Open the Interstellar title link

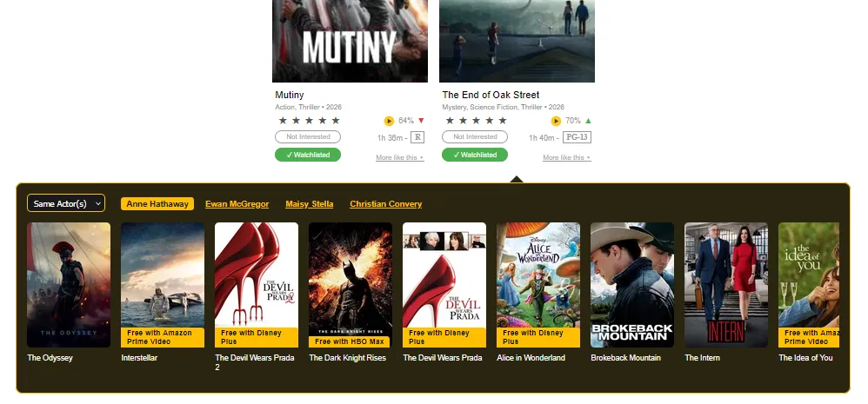[139, 358]
